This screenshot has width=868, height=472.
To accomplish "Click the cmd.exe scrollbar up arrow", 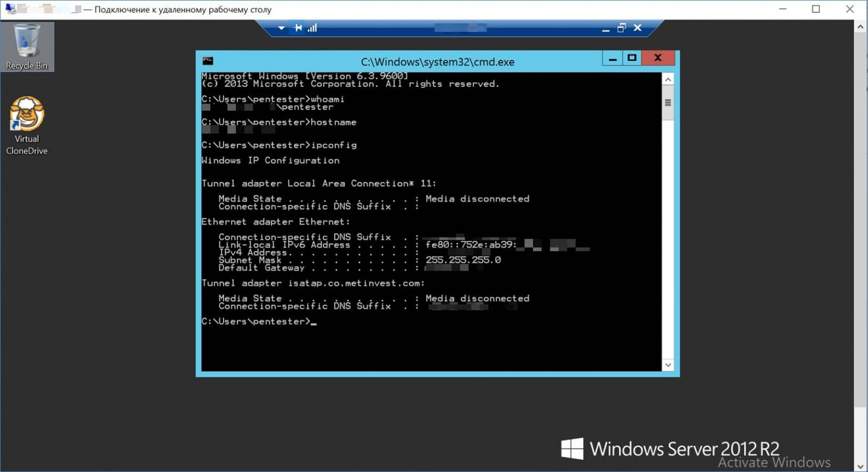I will [x=668, y=80].
